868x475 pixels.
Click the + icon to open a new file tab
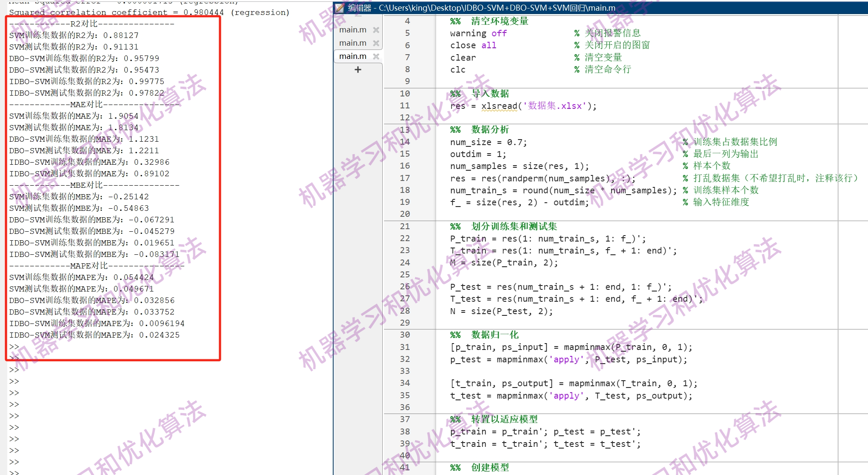pyautogui.click(x=358, y=69)
